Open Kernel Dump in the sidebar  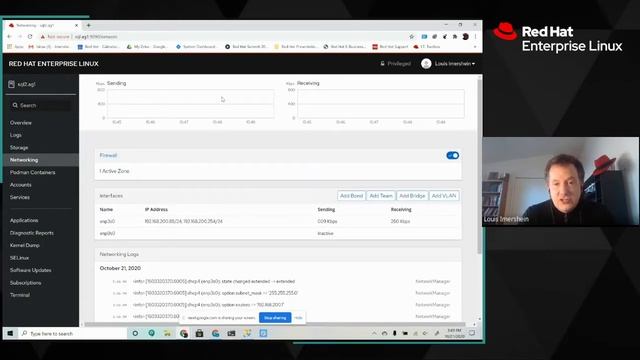(x=24, y=245)
